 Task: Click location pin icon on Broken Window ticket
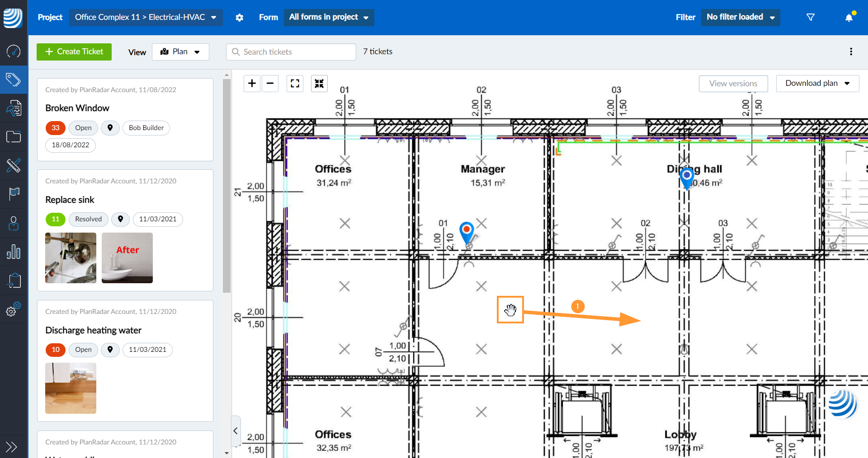110,128
